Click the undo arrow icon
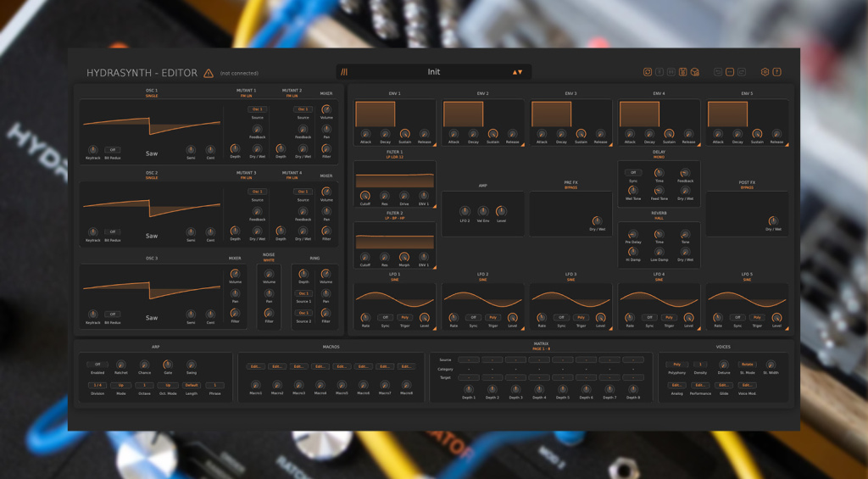This screenshot has height=479, width=868. pos(718,72)
